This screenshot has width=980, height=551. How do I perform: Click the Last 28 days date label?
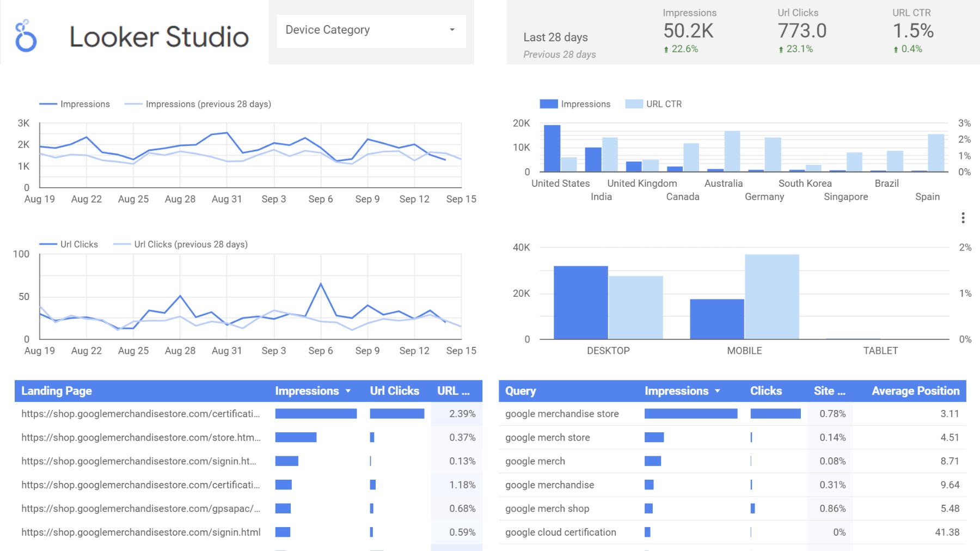555,38
